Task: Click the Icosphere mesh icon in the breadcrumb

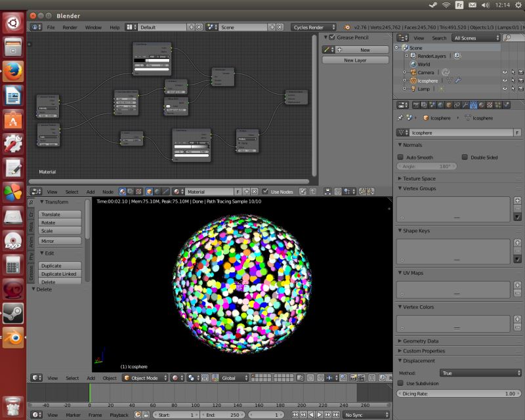Action: (x=467, y=117)
